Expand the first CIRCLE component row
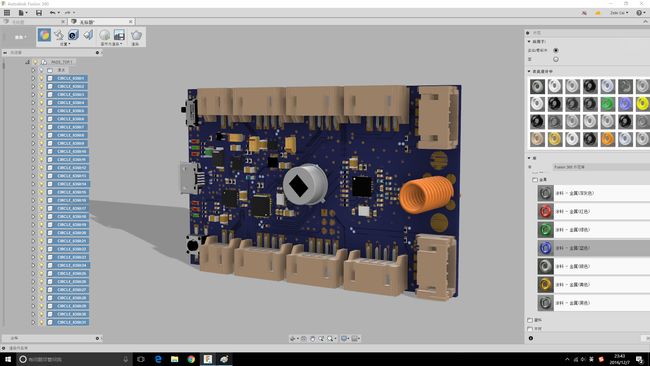The height and width of the screenshot is (366, 650). coord(34,78)
